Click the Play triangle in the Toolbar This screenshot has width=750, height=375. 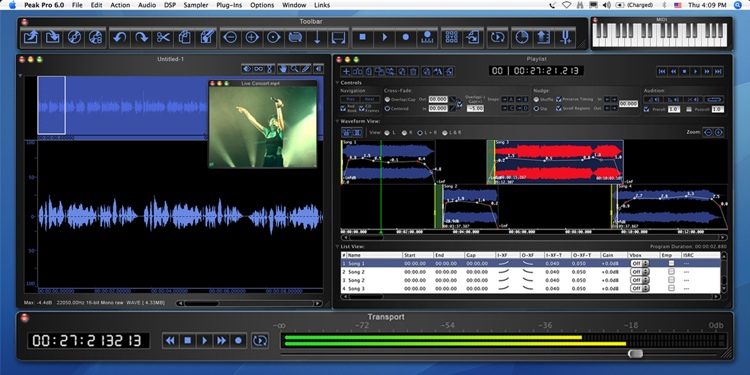click(x=385, y=37)
